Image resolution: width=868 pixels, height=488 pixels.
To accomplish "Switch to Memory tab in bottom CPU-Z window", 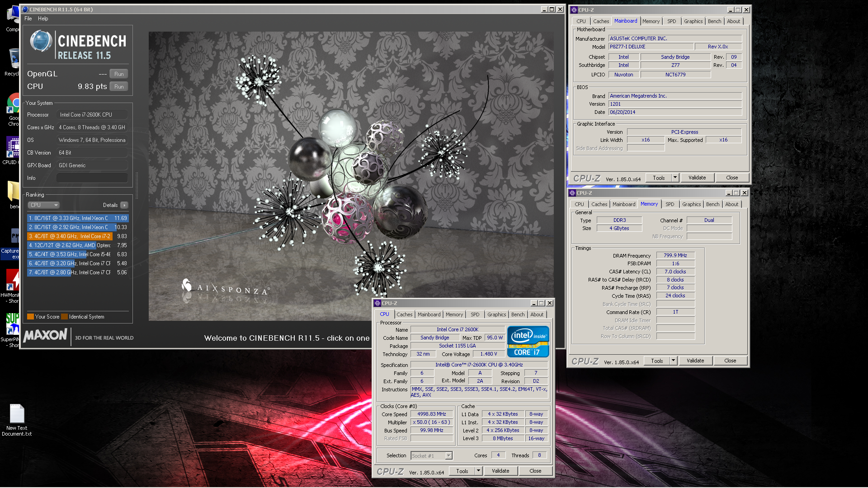I will 454,314.
